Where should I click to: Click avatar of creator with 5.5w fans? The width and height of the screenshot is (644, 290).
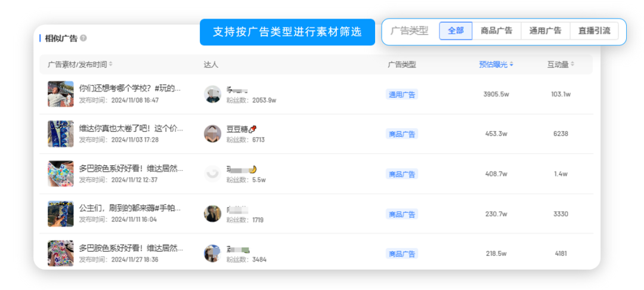point(212,174)
